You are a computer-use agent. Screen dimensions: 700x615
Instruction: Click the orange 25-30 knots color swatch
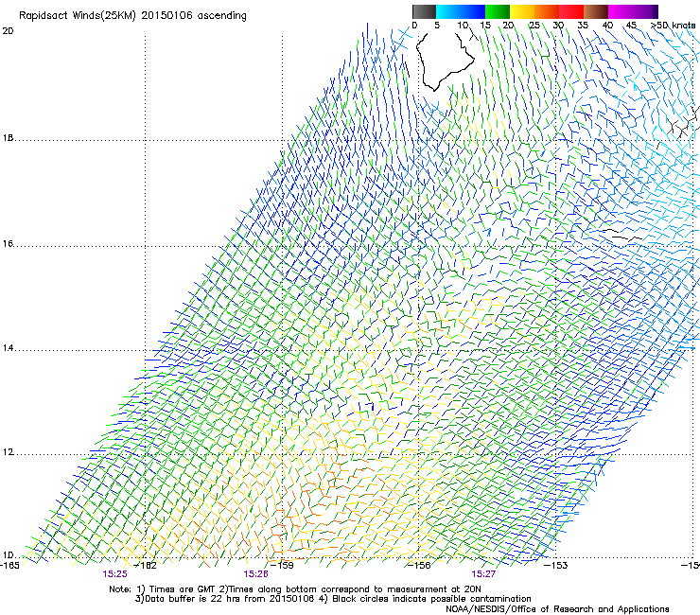[x=547, y=11]
